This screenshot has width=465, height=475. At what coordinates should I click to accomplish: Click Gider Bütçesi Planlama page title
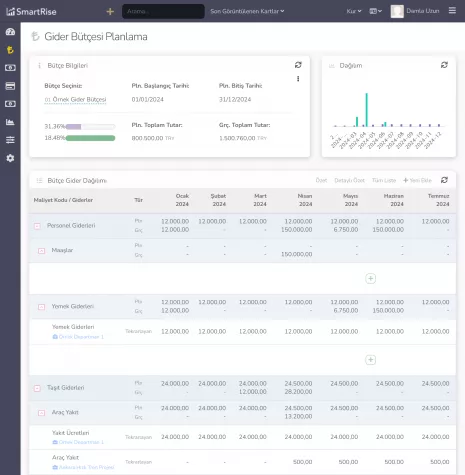click(96, 36)
